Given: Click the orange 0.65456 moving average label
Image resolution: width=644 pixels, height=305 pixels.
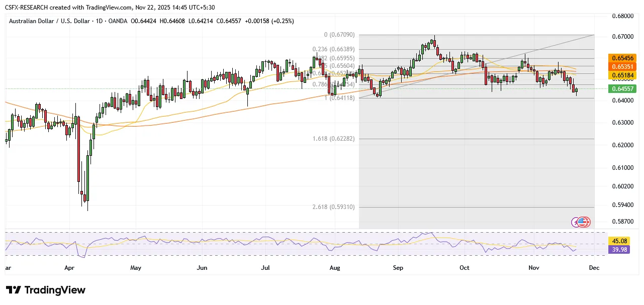Looking at the screenshot, I should click(622, 58).
